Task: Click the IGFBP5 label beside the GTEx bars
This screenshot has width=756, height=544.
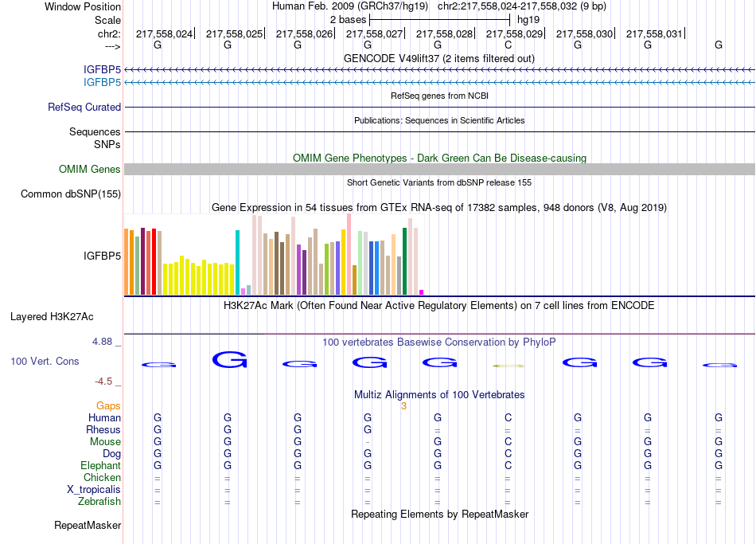Action: pos(102,256)
